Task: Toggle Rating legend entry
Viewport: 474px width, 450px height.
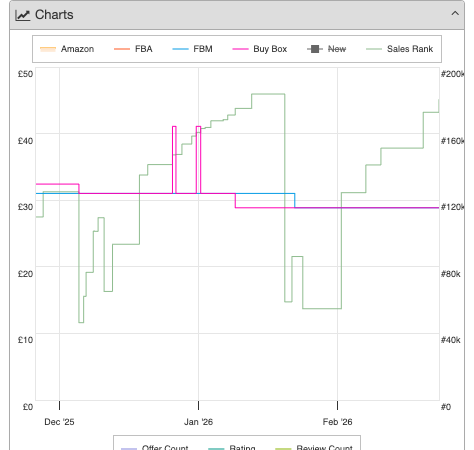Action: point(232,447)
